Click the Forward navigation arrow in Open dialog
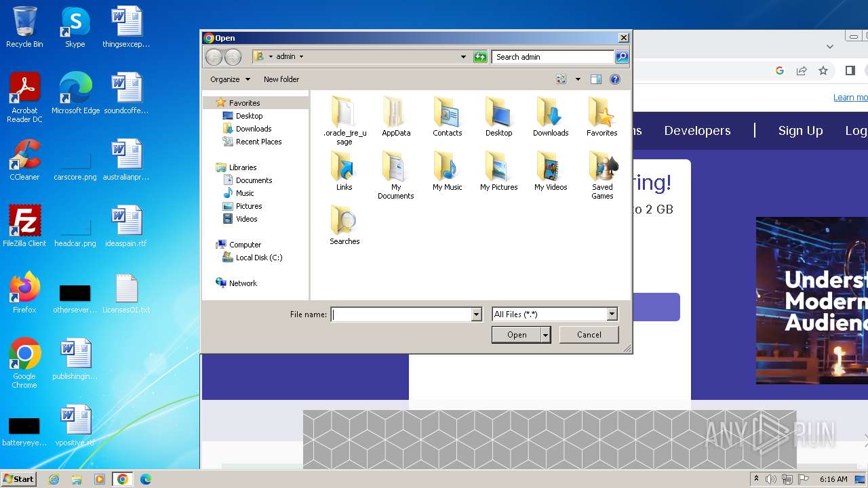This screenshot has height=488, width=868. click(x=233, y=57)
